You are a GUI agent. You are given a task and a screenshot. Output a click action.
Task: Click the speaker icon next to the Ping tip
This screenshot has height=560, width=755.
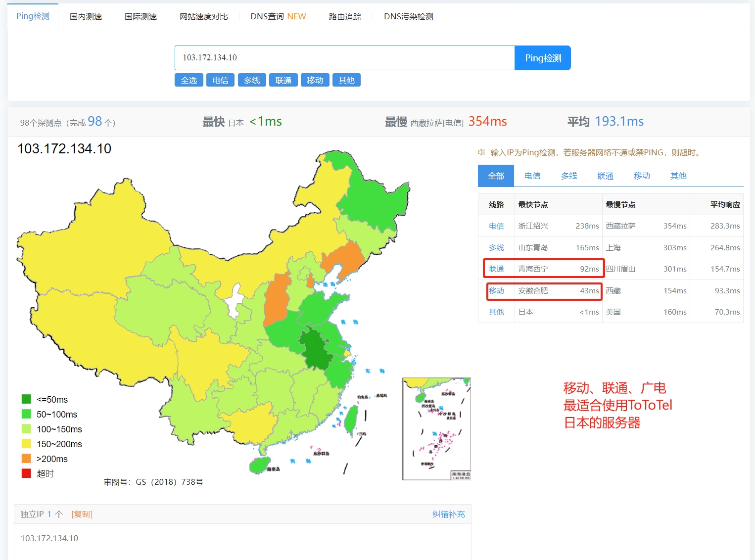click(x=481, y=152)
